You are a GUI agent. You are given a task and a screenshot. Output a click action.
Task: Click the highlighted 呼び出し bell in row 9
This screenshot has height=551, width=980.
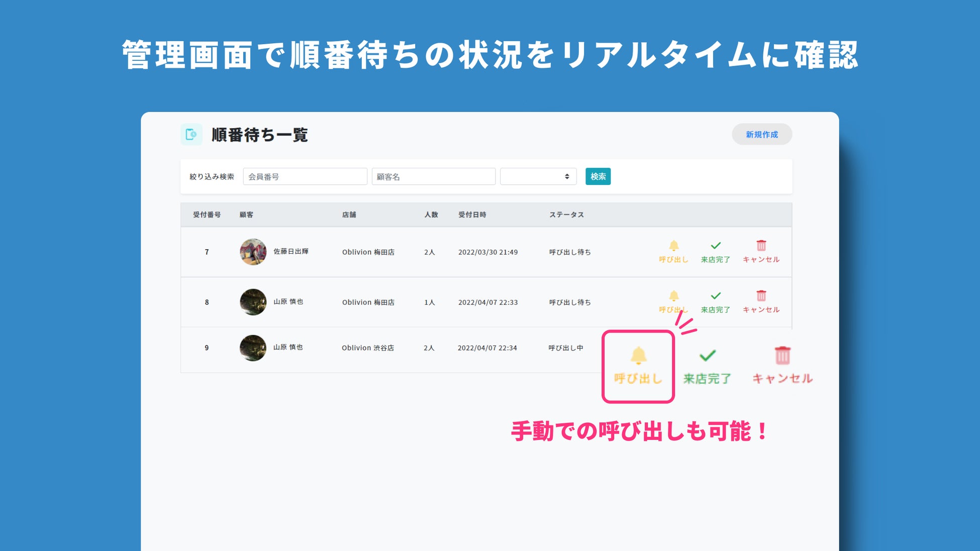point(638,357)
